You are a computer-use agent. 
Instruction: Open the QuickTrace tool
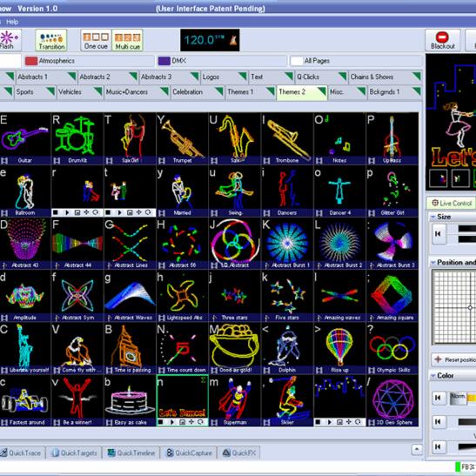click(21, 453)
